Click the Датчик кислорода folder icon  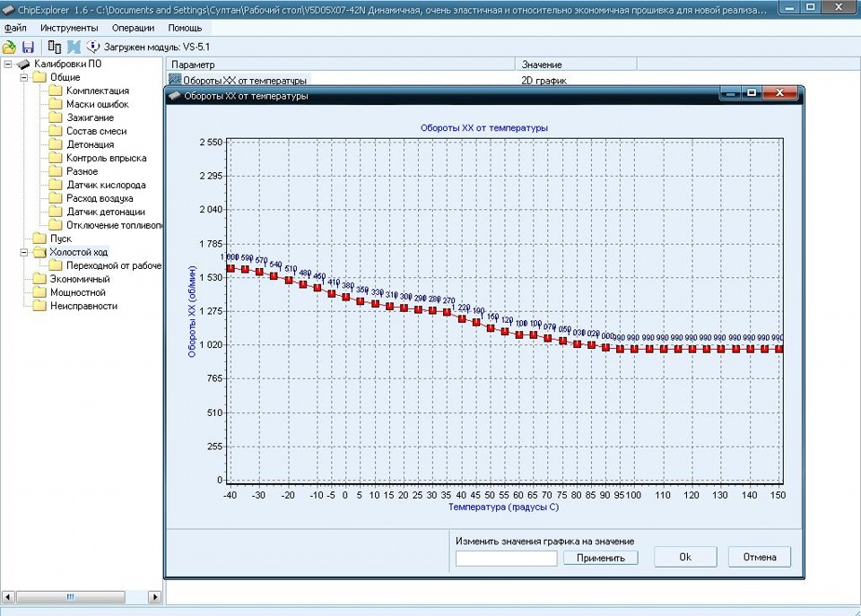[56, 185]
